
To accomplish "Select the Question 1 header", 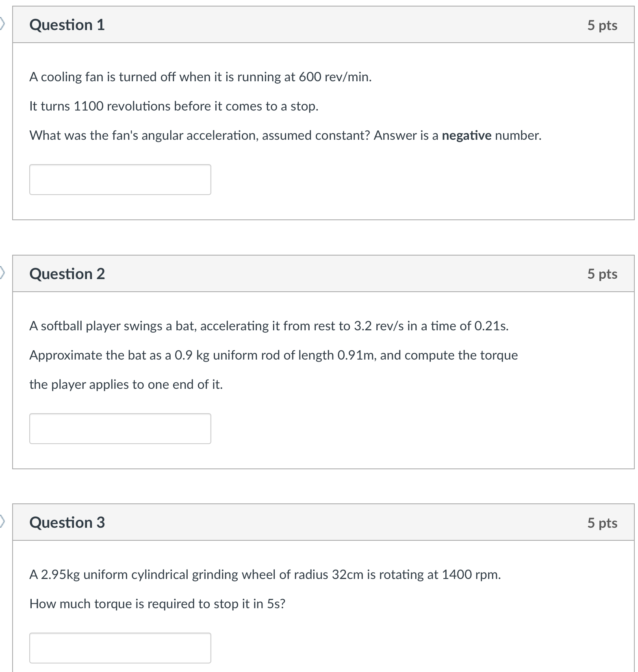I will click(67, 25).
